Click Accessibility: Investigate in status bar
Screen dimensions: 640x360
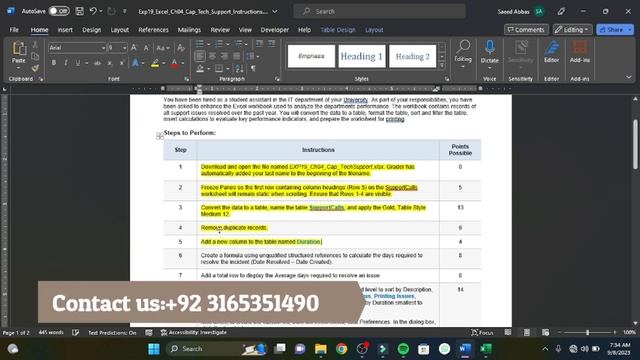193,333
